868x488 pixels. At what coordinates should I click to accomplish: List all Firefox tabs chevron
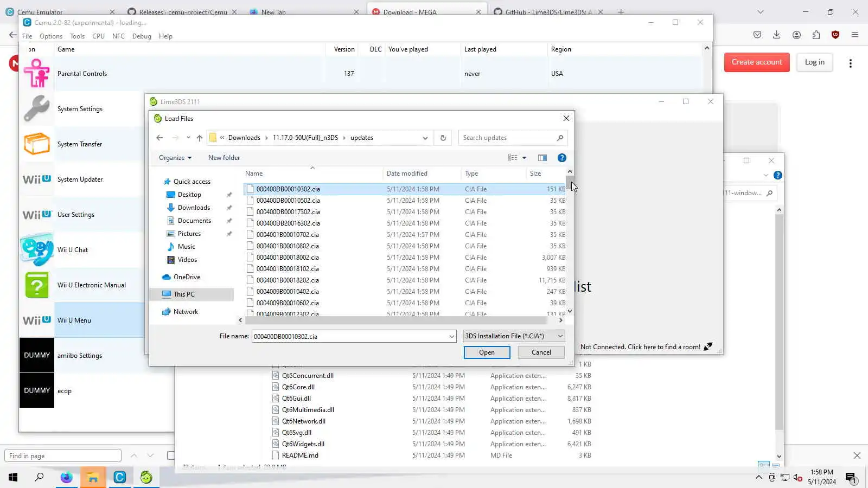pyautogui.click(x=761, y=12)
